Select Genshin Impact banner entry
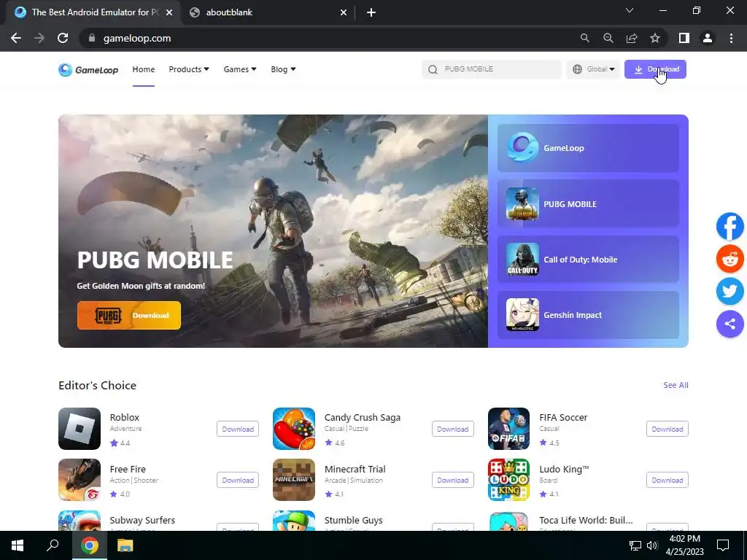This screenshot has height=560, width=747. [588, 315]
